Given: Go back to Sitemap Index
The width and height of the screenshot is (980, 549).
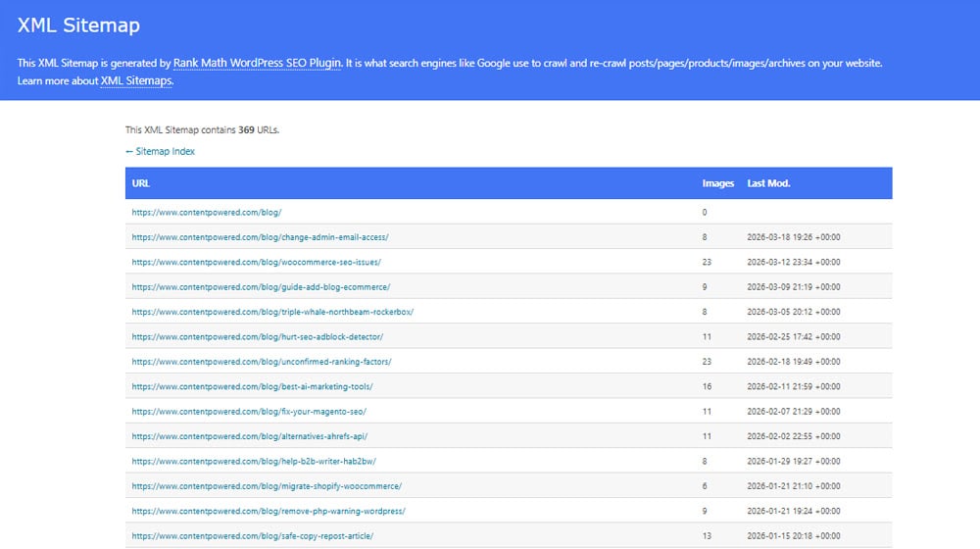Looking at the screenshot, I should (160, 151).
